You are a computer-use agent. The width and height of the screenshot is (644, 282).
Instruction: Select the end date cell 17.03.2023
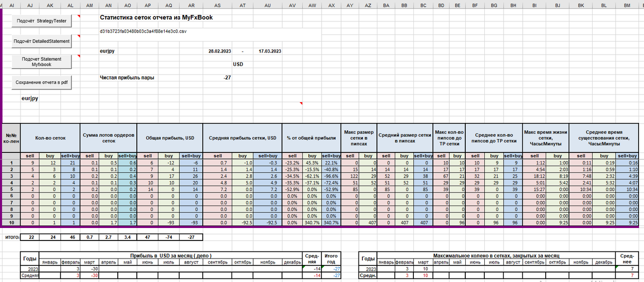270,51
